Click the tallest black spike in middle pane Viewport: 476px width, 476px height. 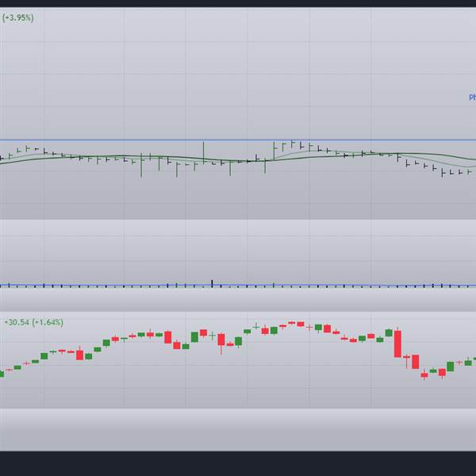212,283
